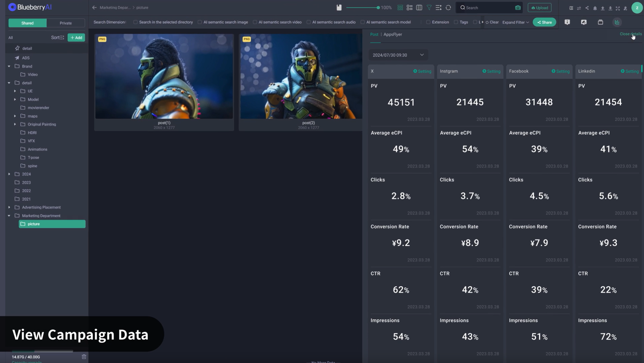Open the versions stack panel icon
Image resolution: width=644 pixels, height=363 pixels.
[x=600, y=22]
